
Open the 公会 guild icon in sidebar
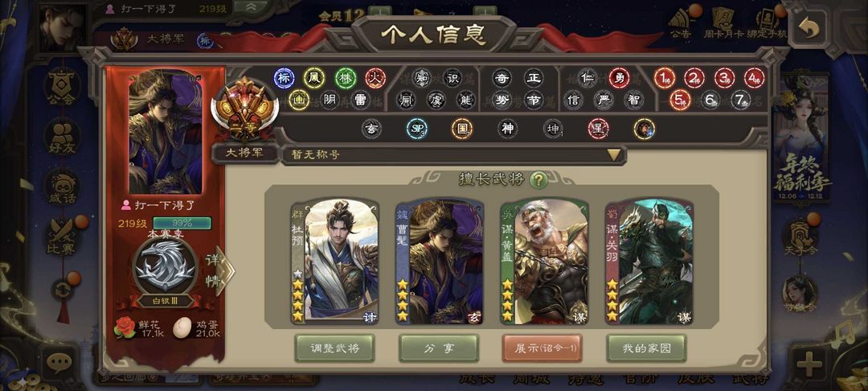[61, 88]
